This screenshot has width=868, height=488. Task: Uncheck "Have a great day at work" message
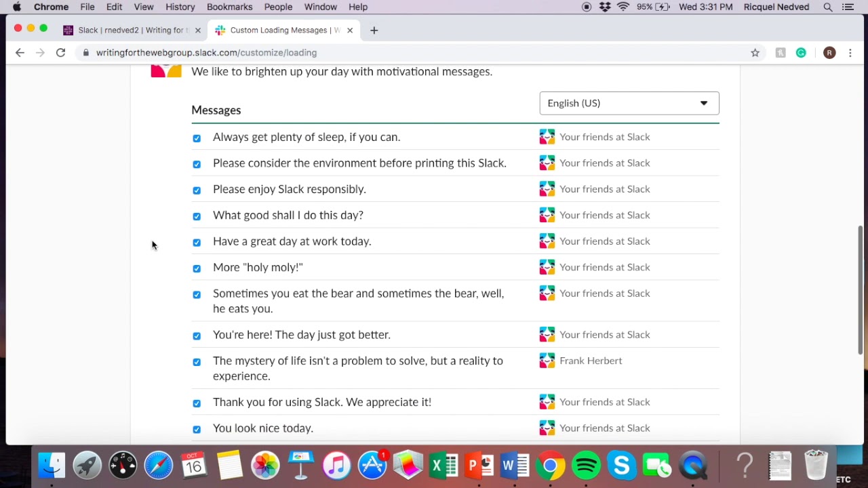pyautogui.click(x=197, y=243)
